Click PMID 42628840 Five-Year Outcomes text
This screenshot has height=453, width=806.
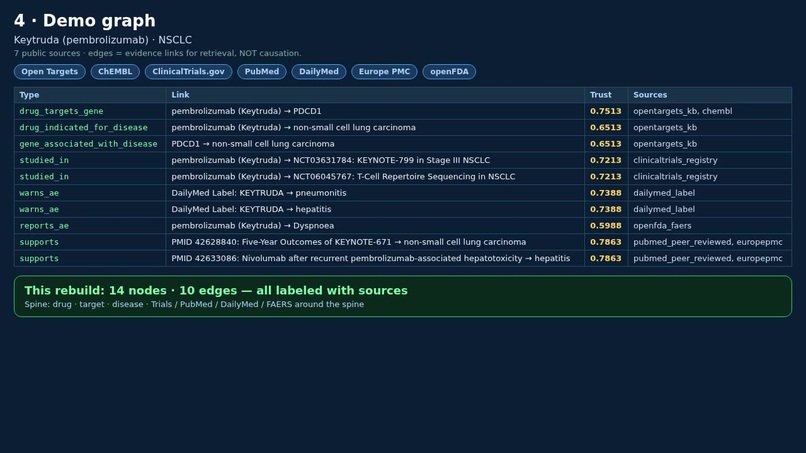[x=349, y=242]
